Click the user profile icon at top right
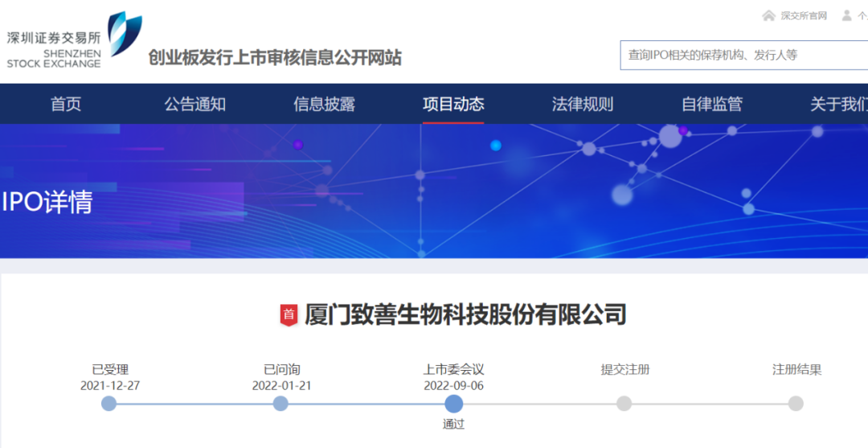 click(846, 15)
